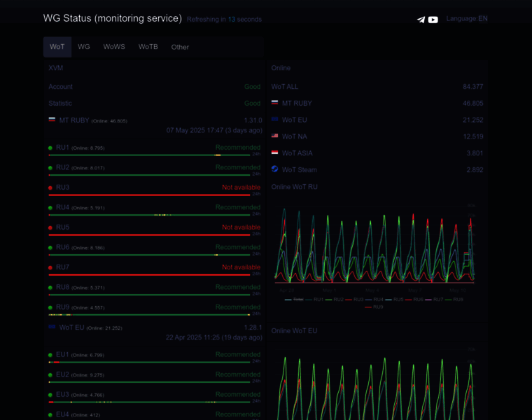532x420 pixels.
Task: Switch to the WoTB tab
Action: coord(148,47)
